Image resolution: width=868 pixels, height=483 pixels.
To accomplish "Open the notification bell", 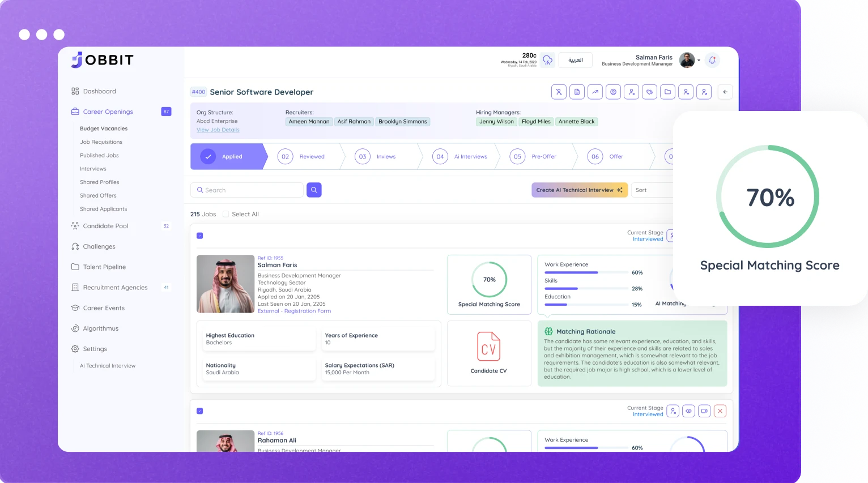I will click(712, 60).
